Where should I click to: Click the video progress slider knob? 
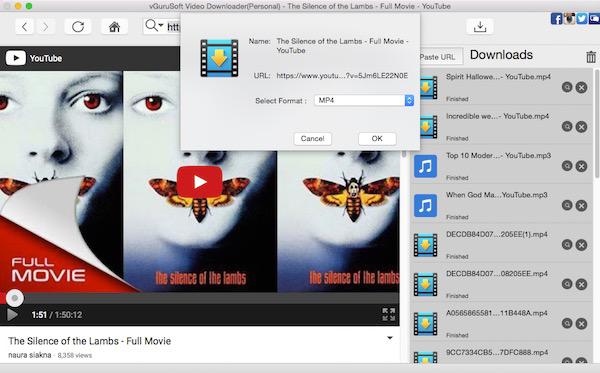15,298
